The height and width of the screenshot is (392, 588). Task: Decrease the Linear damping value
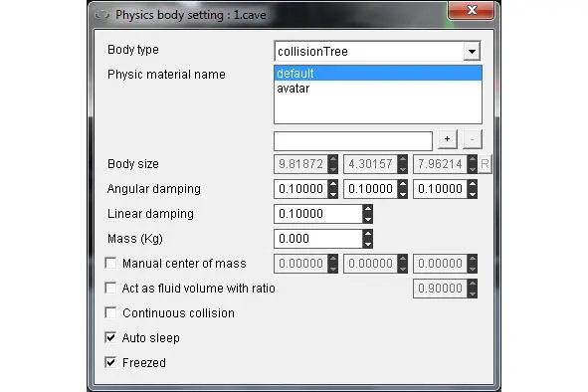pos(368,218)
